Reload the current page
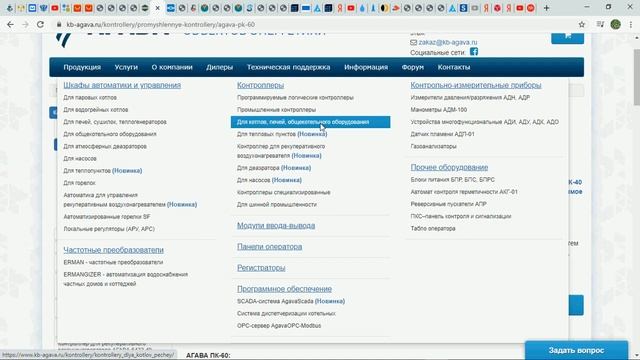The image size is (640, 360). [40, 24]
